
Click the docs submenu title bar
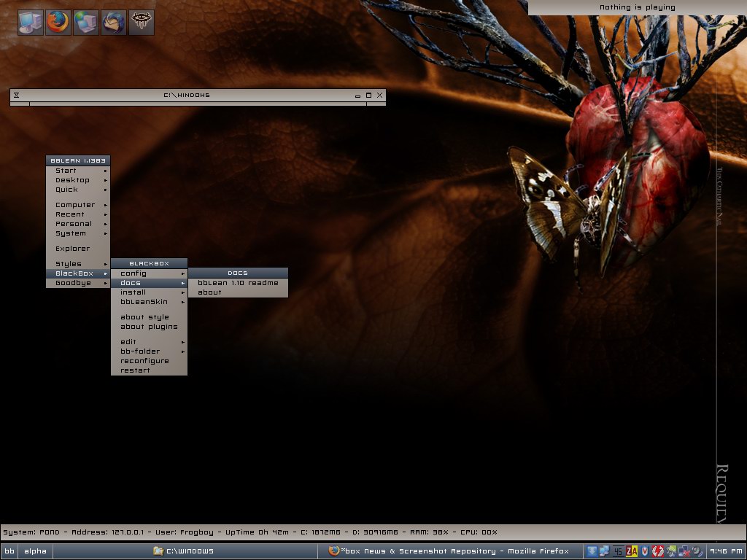(239, 273)
